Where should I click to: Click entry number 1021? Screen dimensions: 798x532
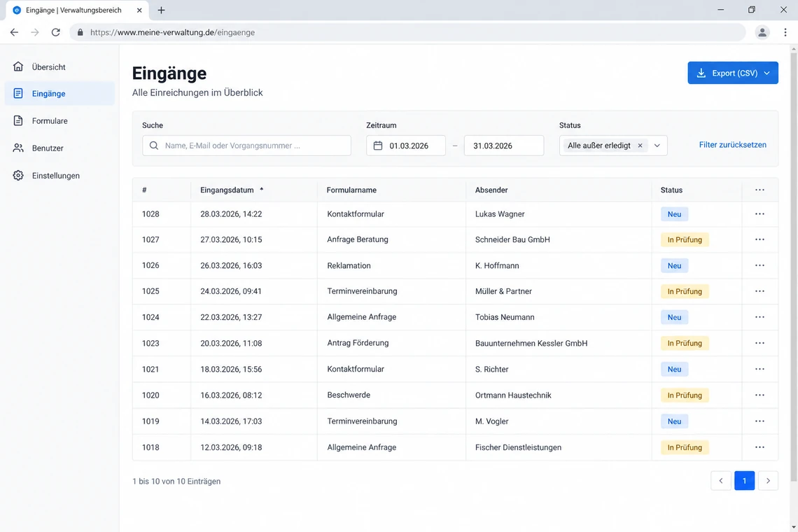(x=150, y=369)
